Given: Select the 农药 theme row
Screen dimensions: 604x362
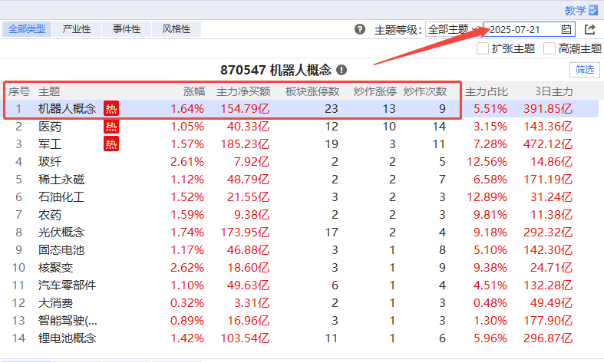Looking at the screenshot, I should (299, 215).
